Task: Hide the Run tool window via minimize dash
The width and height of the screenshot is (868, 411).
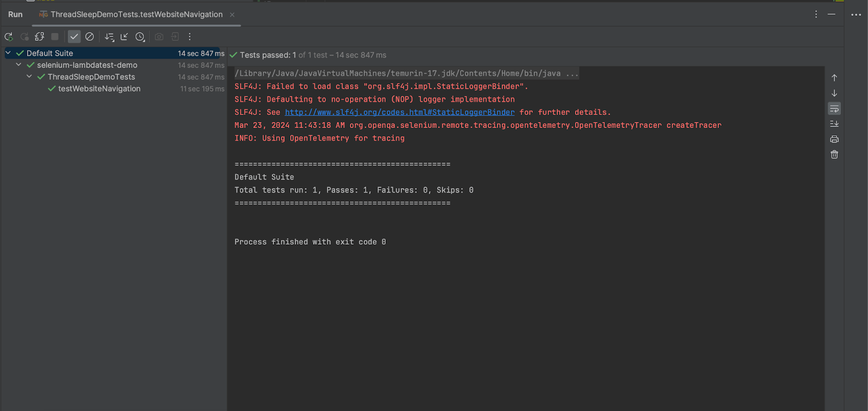Action: [x=831, y=15]
